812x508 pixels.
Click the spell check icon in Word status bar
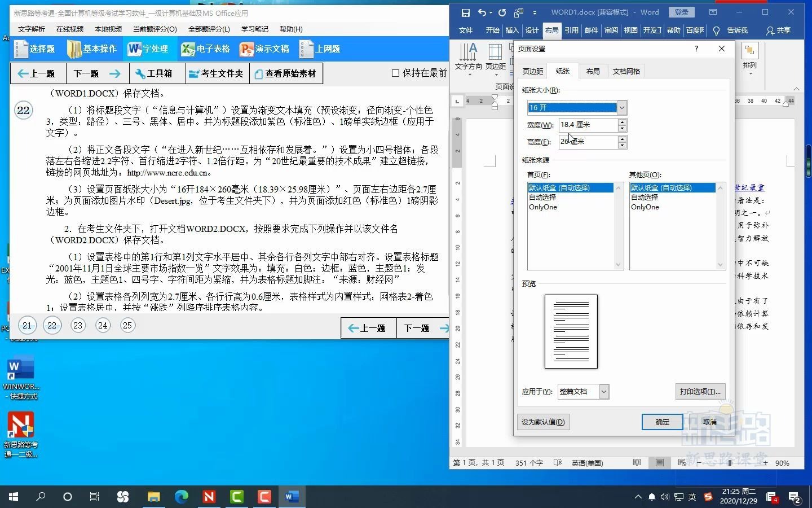point(557,463)
